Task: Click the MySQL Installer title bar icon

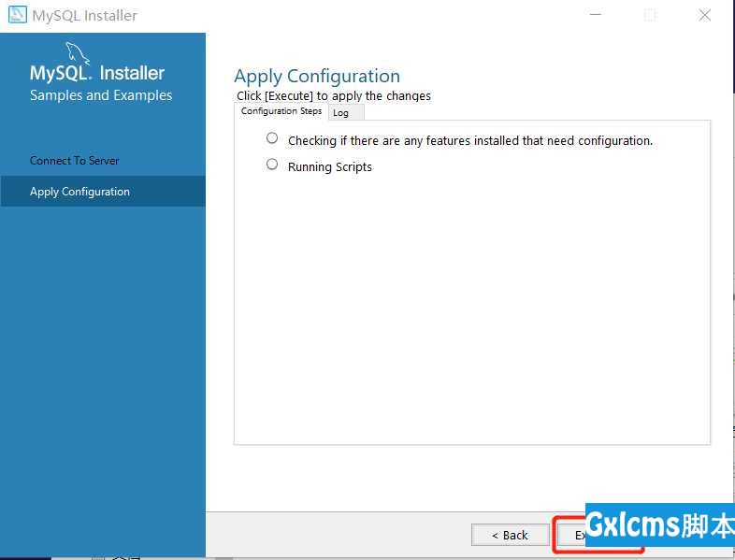Action: click(x=18, y=15)
